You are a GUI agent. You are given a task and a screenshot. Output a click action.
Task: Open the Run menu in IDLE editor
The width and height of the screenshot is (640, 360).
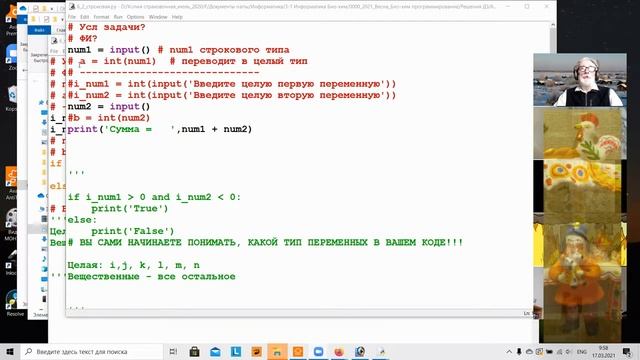click(118, 17)
